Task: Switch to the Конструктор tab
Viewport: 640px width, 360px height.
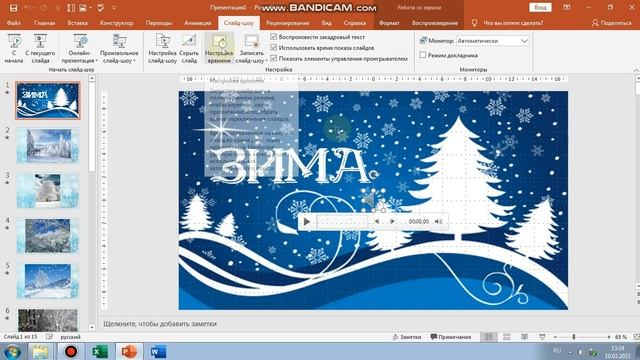Action: click(x=117, y=23)
